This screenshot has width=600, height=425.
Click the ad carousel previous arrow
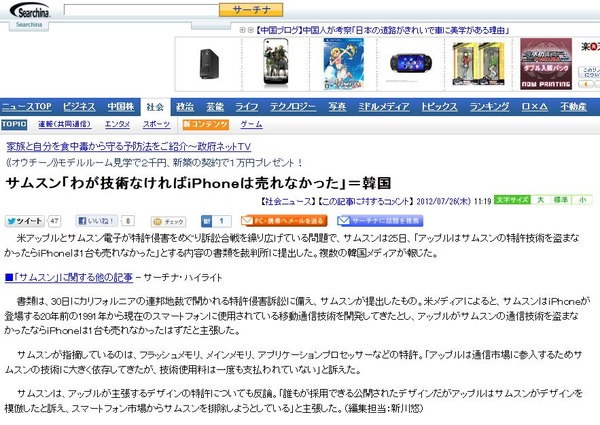(586, 84)
